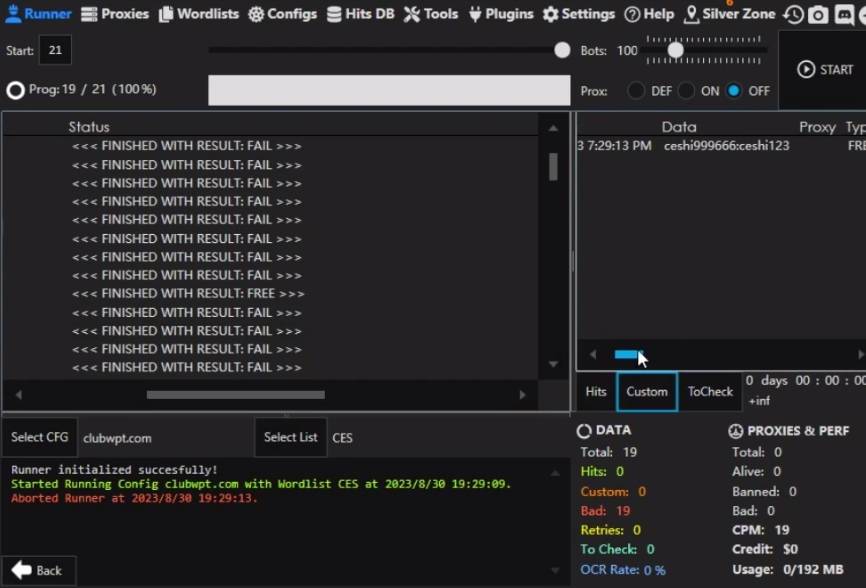Open the history clock icon
The width and height of the screenshot is (866, 588).
click(x=793, y=15)
